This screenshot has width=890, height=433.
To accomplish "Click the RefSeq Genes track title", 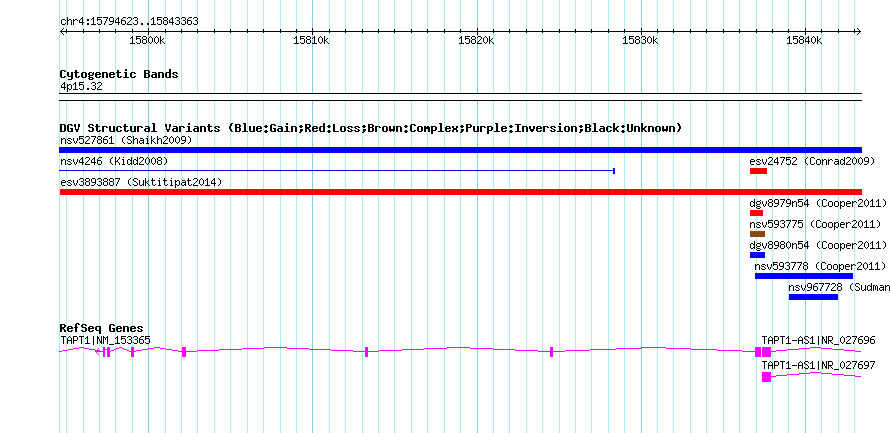I will (102, 328).
